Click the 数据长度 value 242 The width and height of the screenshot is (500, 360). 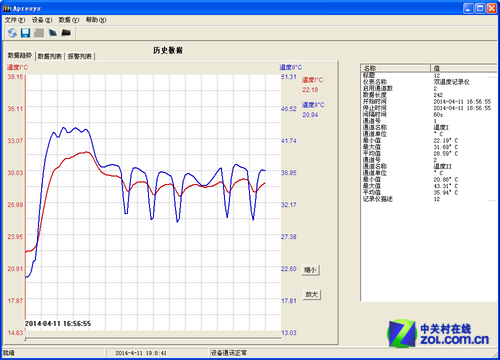(438, 95)
